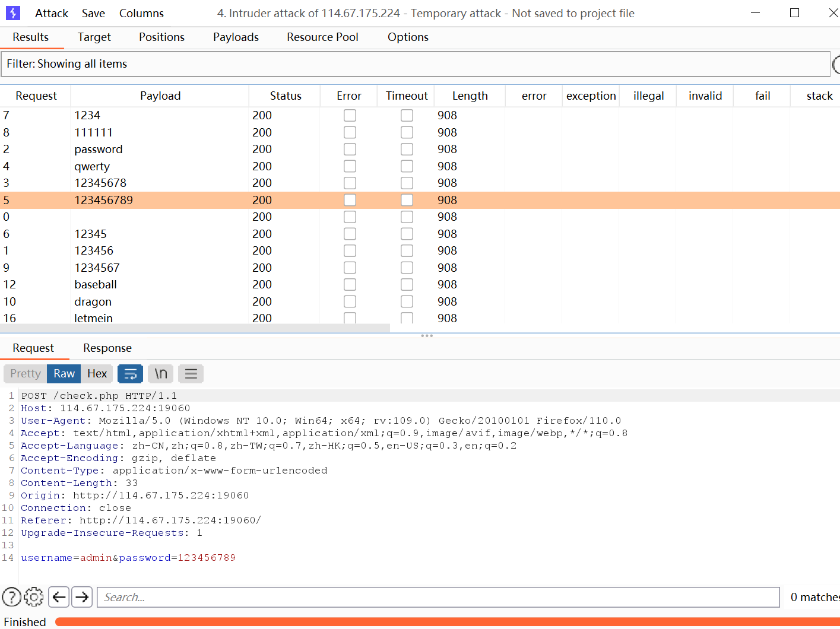Sort by illegal column header
This screenshot has height=629, width=840.
(x=648, y=96)
